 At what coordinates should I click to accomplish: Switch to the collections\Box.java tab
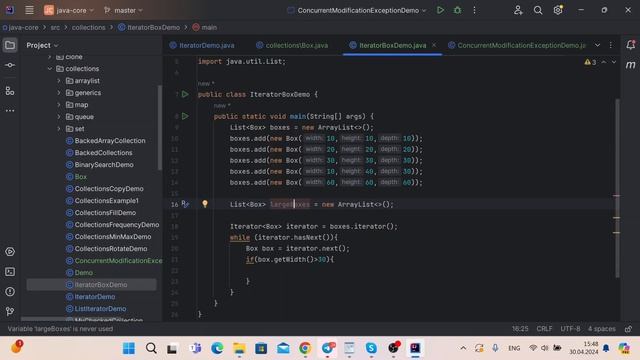point(292,45)
